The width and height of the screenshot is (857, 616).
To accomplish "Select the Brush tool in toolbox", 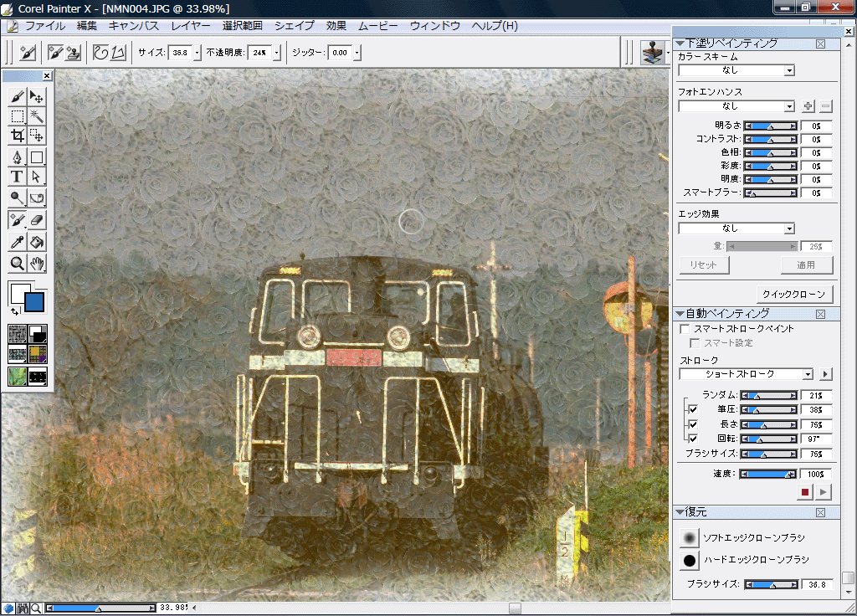I will pyautogui.click(x=17, y=97).
